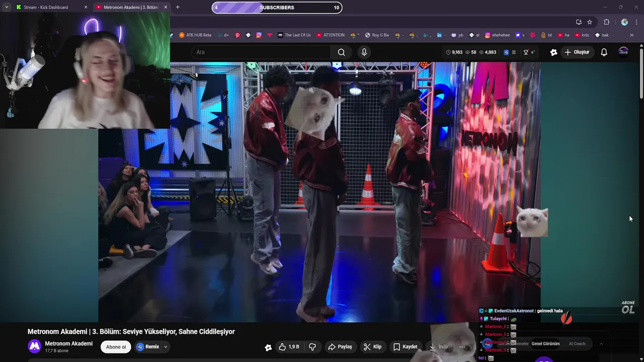Share the video via Paylaş
644x362 pixels.
point(340,347)
